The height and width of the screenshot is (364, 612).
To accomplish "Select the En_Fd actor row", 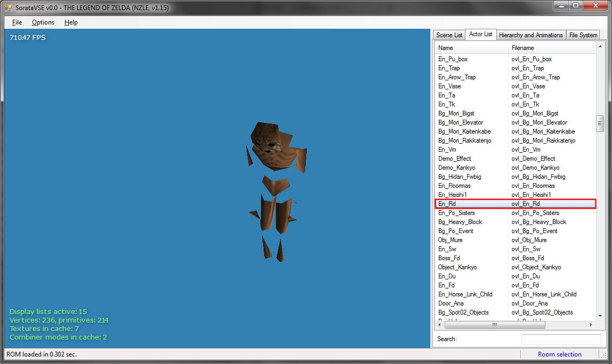I will [x=515, y=285].
